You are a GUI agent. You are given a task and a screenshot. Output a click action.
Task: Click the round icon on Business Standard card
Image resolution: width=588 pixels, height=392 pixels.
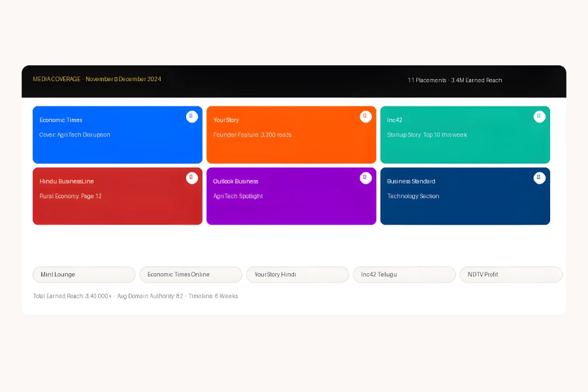(x=539, y=178)
